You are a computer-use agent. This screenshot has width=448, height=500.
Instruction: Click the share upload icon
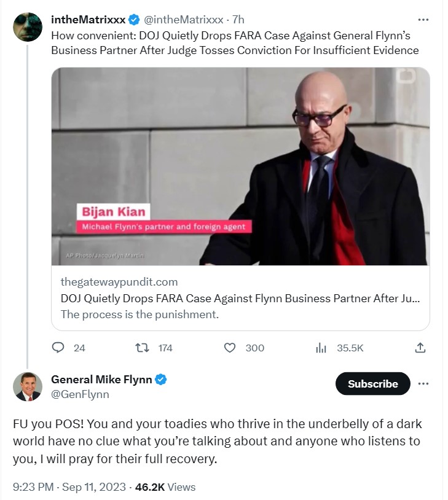click(420, 348)
